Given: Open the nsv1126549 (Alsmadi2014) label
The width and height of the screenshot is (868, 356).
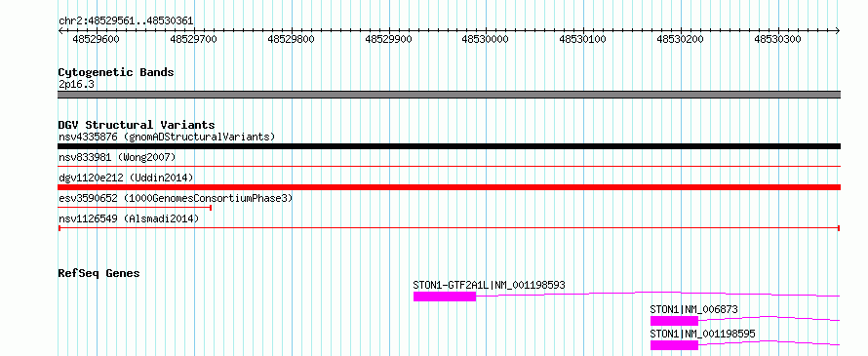Looking at the screenshot, I should [129, 218].
